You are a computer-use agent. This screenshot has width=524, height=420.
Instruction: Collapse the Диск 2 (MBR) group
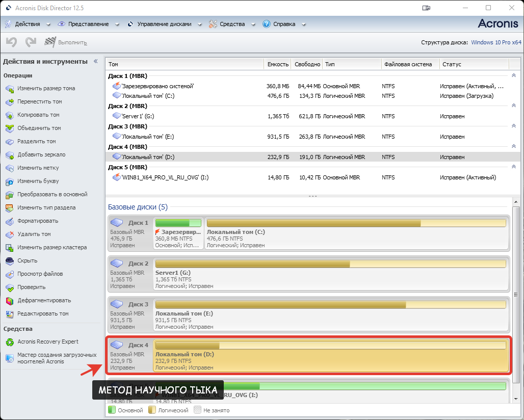pyautogui.click(x=514, y=106)
